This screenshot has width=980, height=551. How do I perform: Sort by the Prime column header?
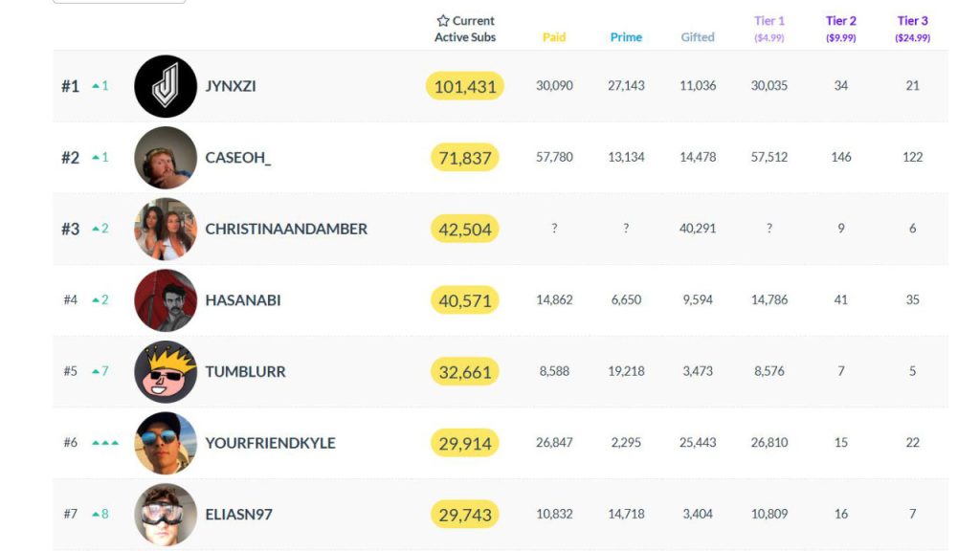(626, 36)
